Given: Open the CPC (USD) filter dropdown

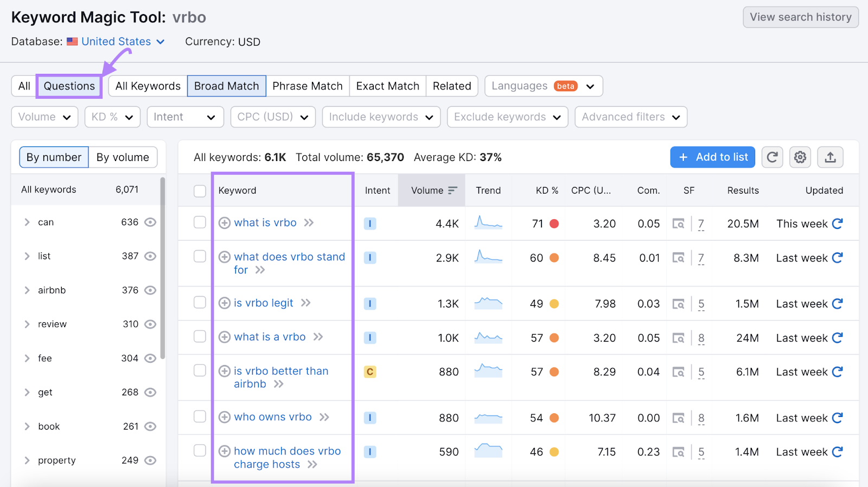Looking at the screenshot, I should coord(273,117).
